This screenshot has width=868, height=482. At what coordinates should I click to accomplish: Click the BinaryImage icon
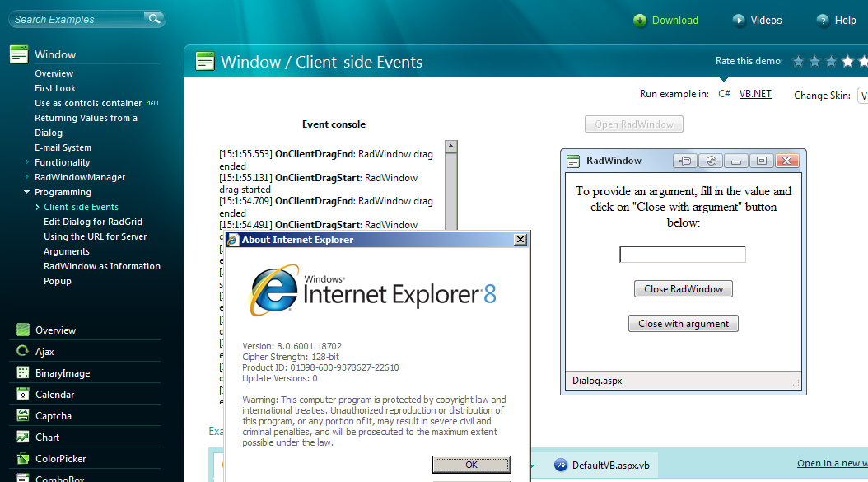click(x=23, y=372)
